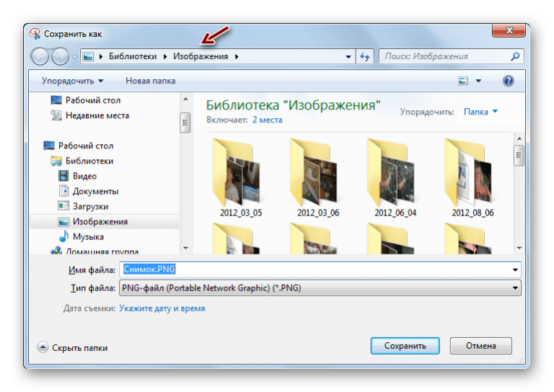Select Видео library in navigation tree

84,176
